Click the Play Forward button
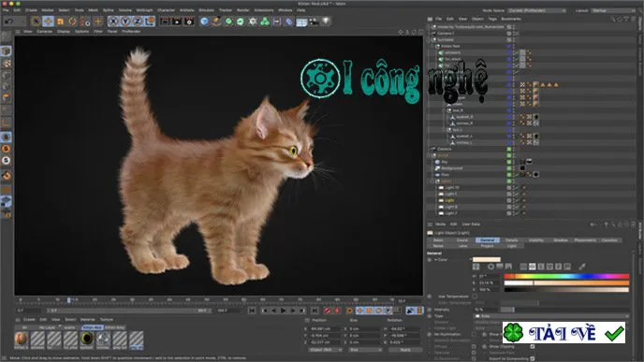The height and width of the screenshot is (362, 644). tap(284, 311)
